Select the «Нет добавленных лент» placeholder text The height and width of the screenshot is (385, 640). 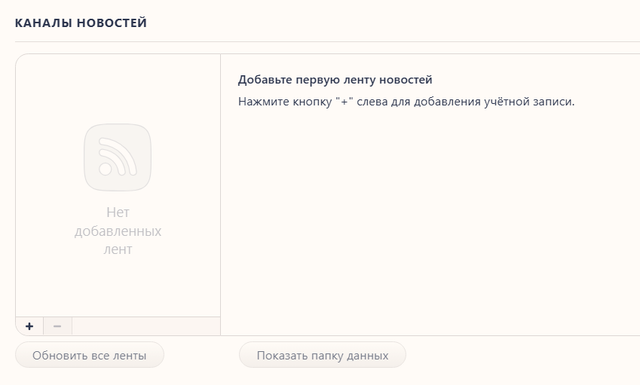[x=118, y=231]
